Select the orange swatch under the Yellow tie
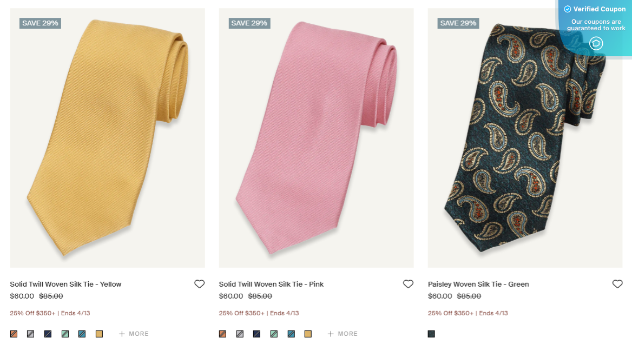632x364 pixels. tap(14, 334)
